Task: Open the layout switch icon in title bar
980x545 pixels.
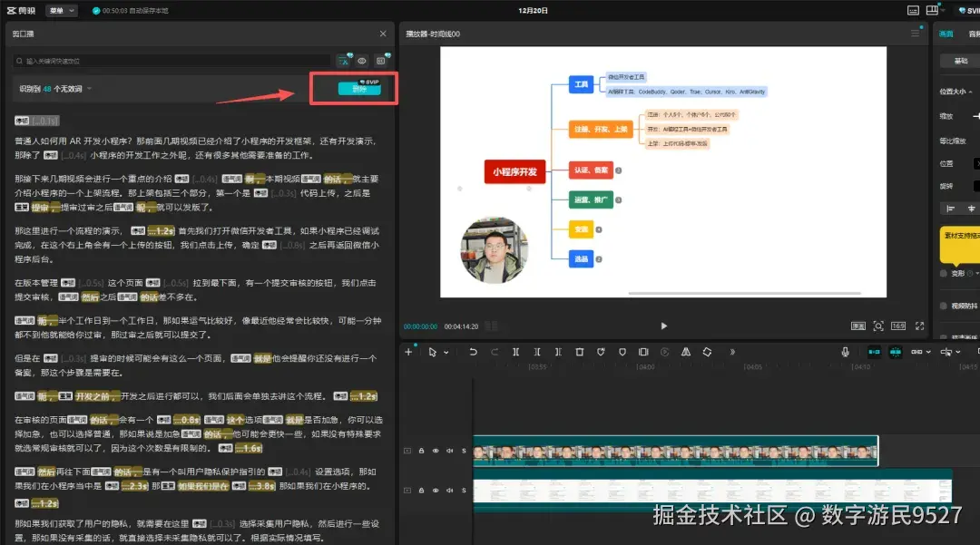Action: pos(932,10)
